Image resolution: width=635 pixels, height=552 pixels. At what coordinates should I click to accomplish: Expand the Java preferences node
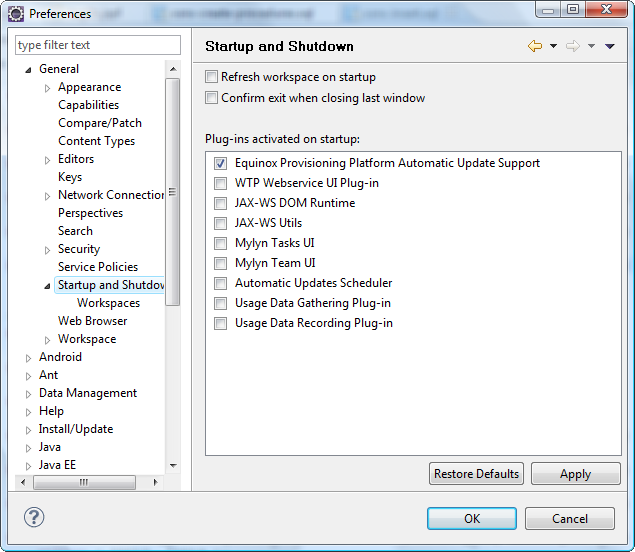(x=28, y=448)
